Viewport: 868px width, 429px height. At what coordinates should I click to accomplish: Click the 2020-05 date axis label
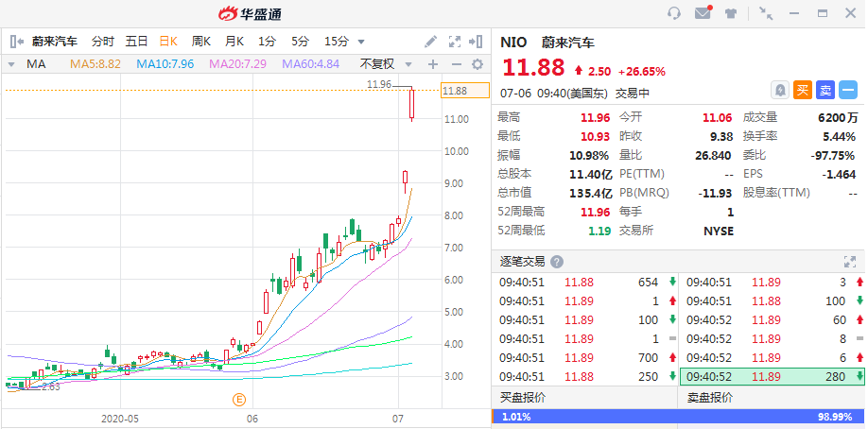[x=119, y=419]
